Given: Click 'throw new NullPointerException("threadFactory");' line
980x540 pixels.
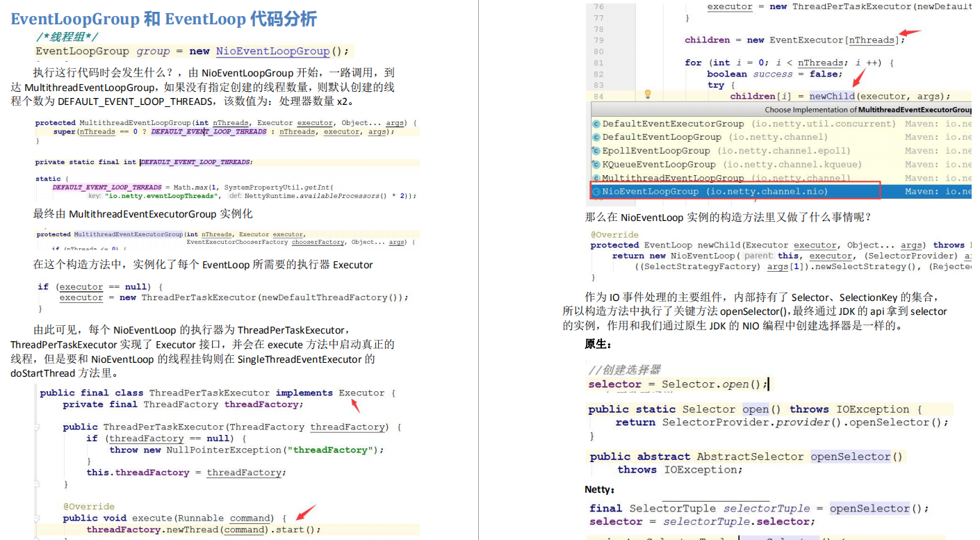Looking at the screenshot, I should [246, 450].
